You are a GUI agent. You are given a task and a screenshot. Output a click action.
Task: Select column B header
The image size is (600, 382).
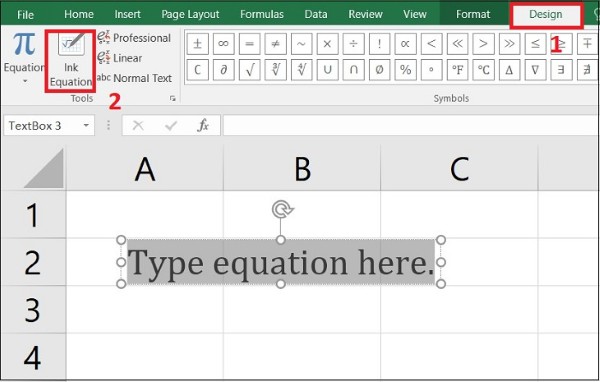pos(302,168)
